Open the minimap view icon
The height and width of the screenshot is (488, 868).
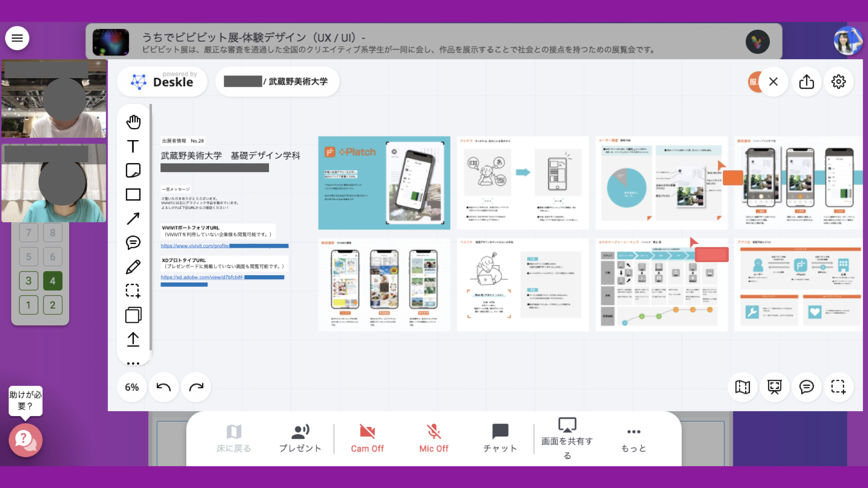point(742,387)
